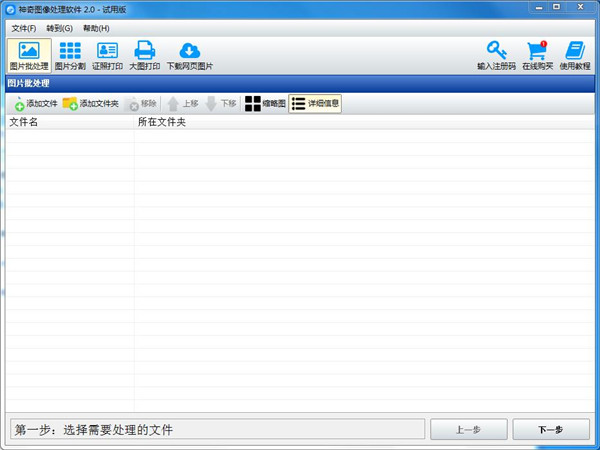Viewport: 600px width, 450px height.
Task: Switch to 缩略图 thumbnail view
Action: coord(265,103)
